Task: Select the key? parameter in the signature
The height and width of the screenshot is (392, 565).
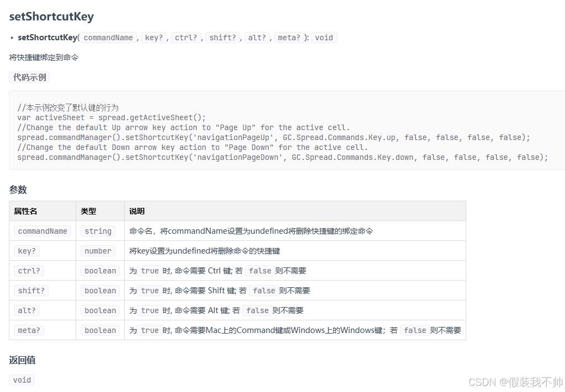Action: 154,37
